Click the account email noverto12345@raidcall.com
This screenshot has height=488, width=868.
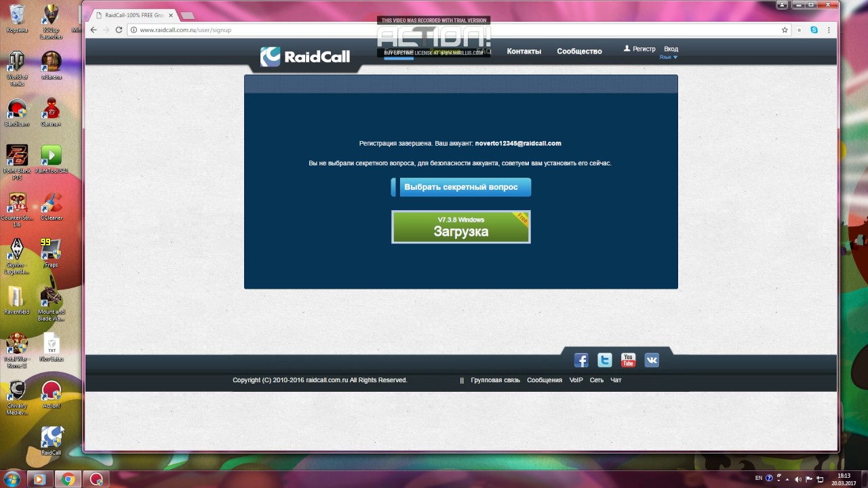pyautogui.click(x=518, y=144)
